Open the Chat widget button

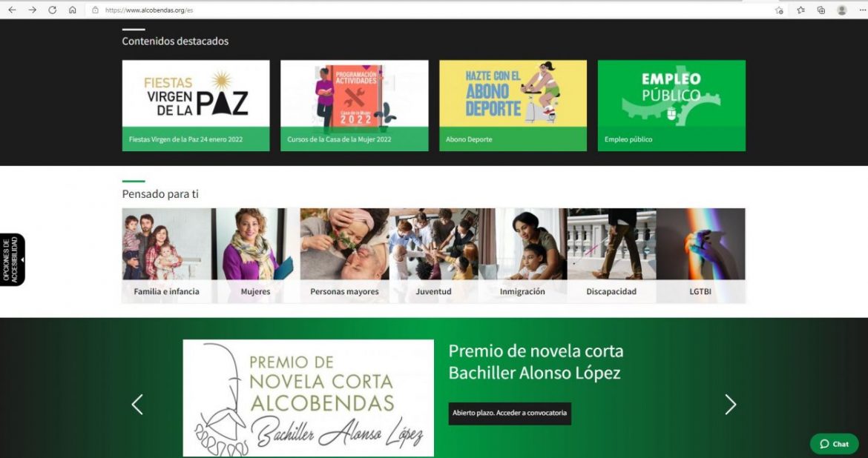click(x=834, y=444)
